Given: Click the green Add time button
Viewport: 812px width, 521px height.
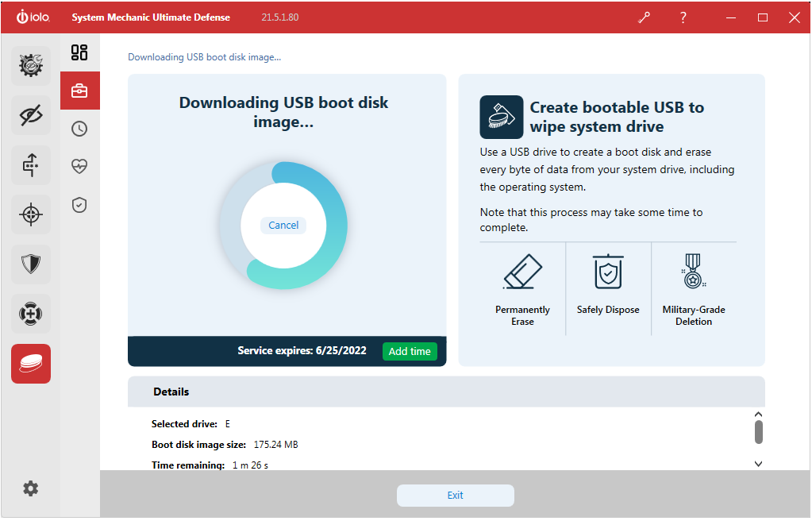Looking at the screenshot, I should coord(410,352).
